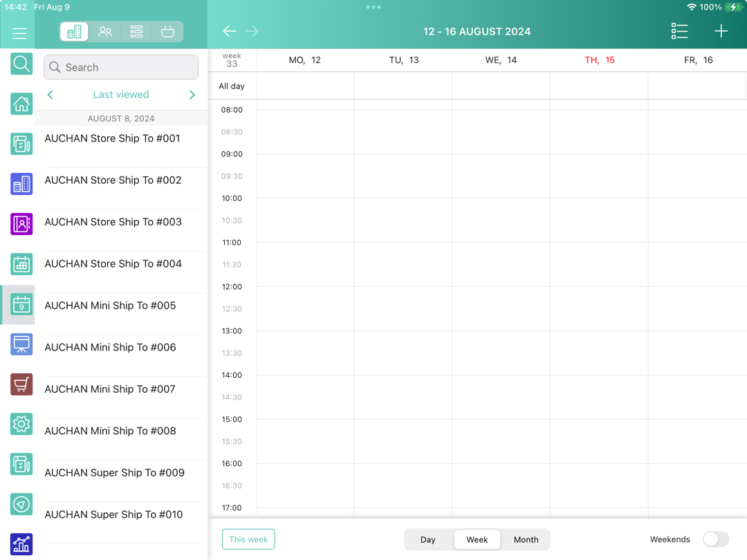
Task: Open the basket segment in the top toolbar
Action: pyautogui.click(x=167, y=31)
